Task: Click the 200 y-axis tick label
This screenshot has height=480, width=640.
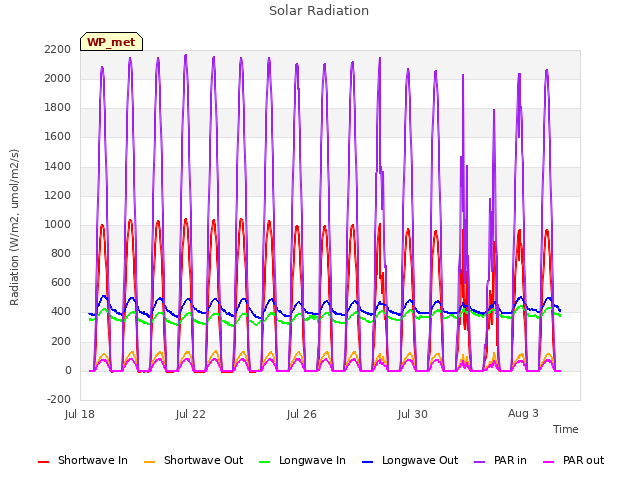Action: pyautogui.click(x=61, y=341)
